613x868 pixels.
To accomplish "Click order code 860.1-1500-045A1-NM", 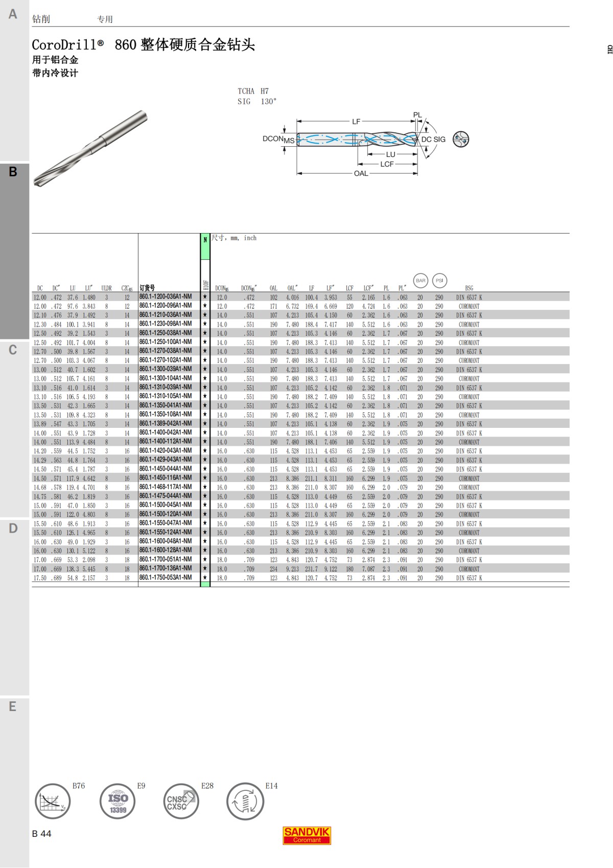I will point(166,505).
